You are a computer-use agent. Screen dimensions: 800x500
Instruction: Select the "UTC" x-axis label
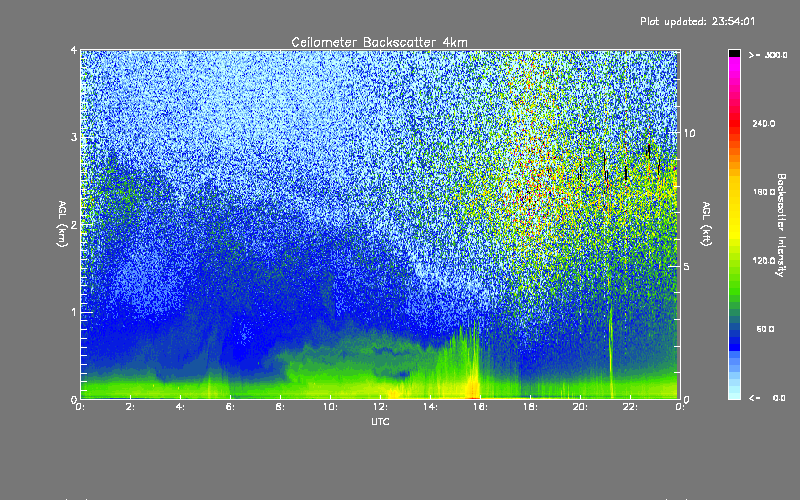pos(380,421)
